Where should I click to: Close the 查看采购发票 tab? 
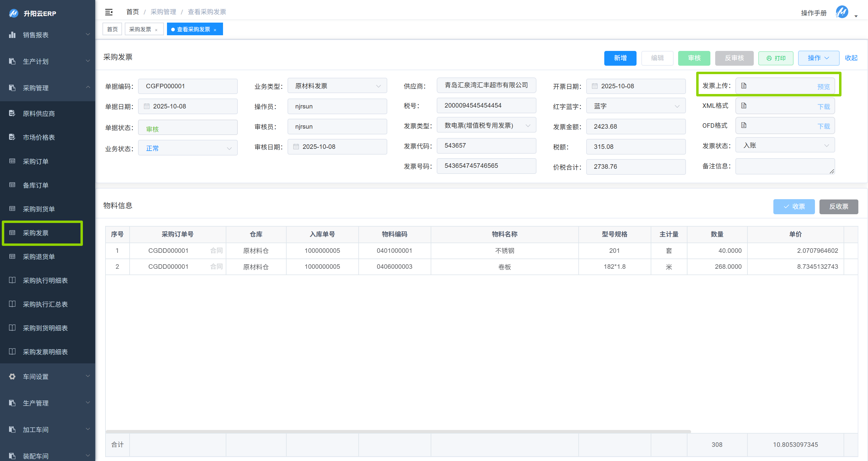tap(215, 30)
